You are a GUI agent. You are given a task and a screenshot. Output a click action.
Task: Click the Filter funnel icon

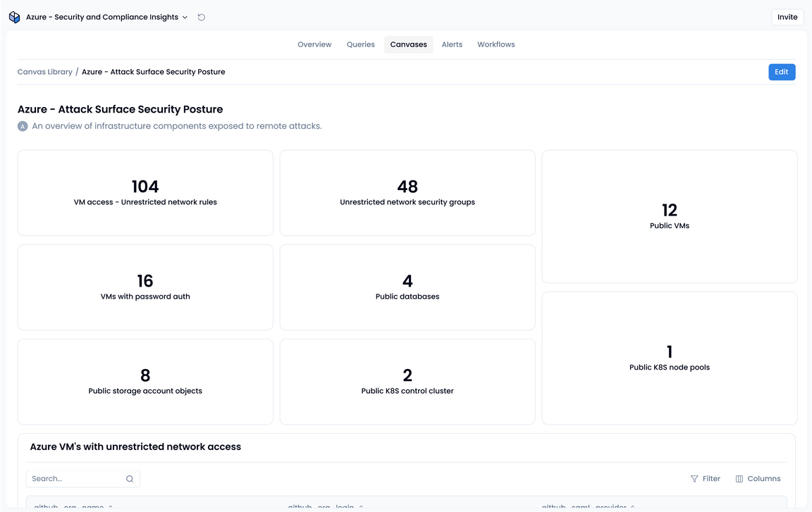(x=694, y=479)
